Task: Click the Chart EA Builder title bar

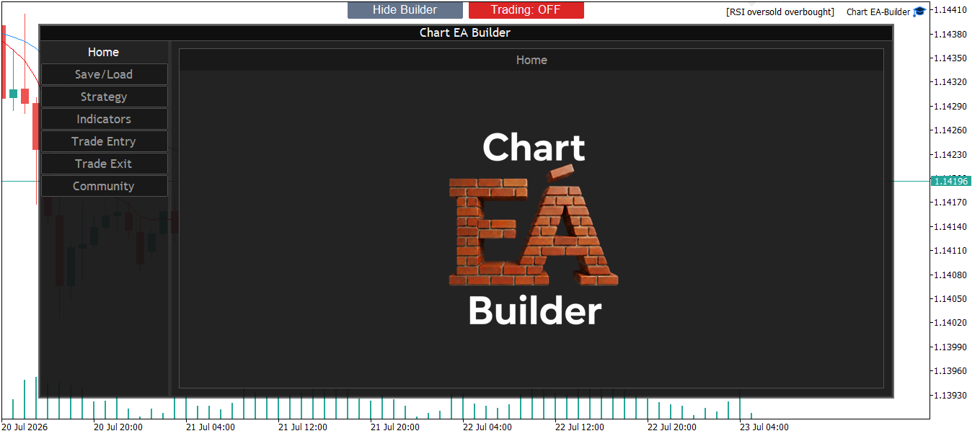Action: [465, 32]
